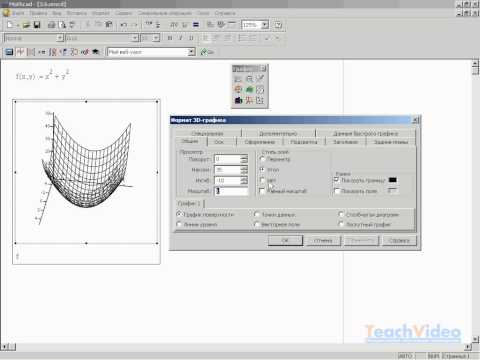Toggle the Показать поле checkbox
The image size is (480, 360).
(x=337, y=191)
